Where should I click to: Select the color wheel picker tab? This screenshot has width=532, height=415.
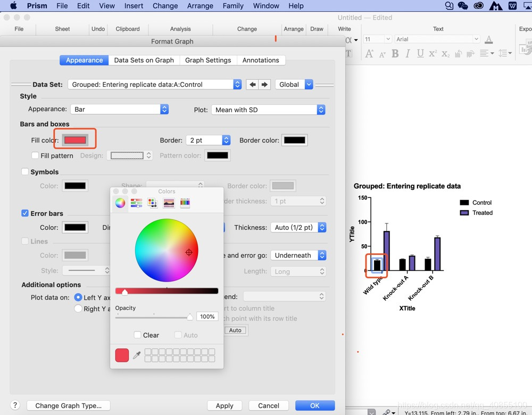120,203
